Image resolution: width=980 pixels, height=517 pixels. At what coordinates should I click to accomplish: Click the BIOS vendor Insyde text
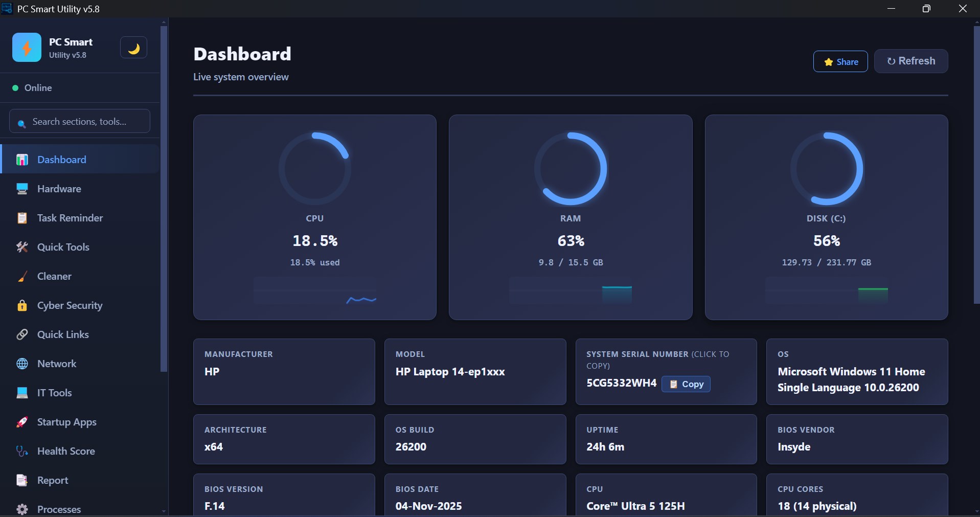[x=794, y=446]
